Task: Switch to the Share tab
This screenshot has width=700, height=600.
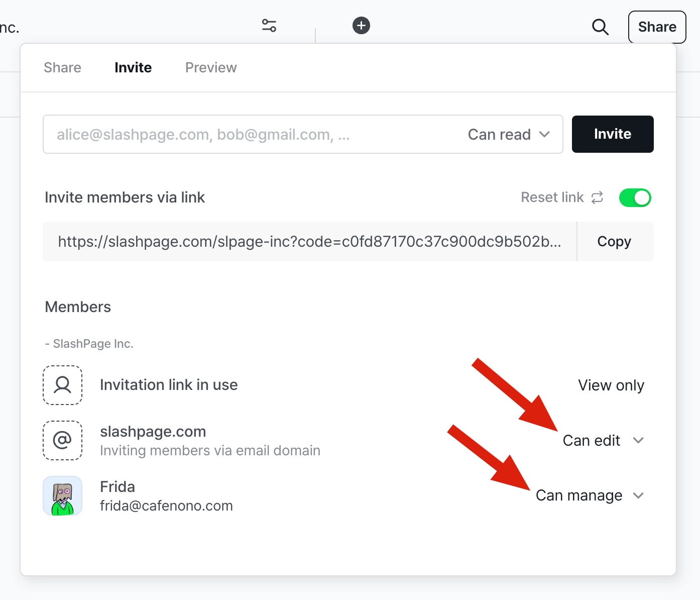Action: click(x=63, y=67)
